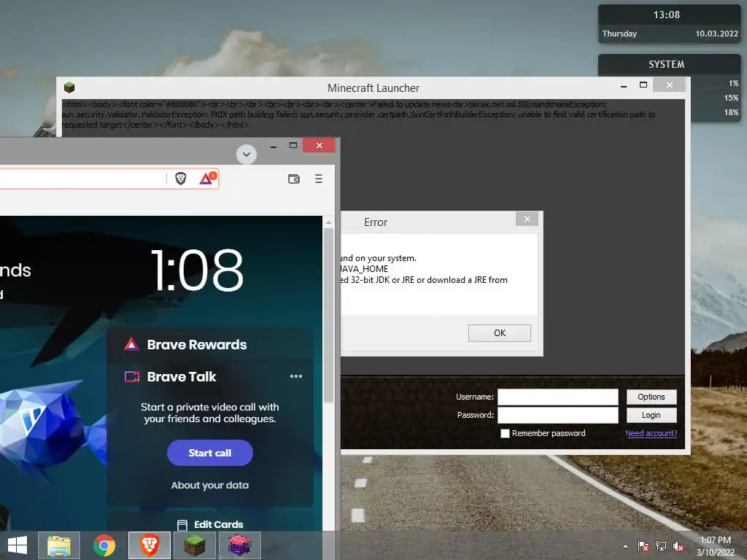Open Brave Rewards BAT triangle icon in address bar

tap(207, 179)
